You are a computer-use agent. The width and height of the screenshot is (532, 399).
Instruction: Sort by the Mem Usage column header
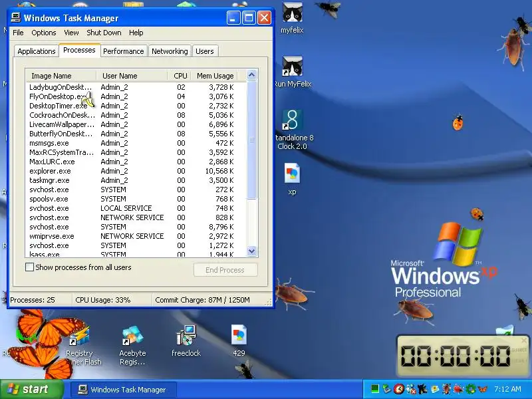click(x=214, y=76)
